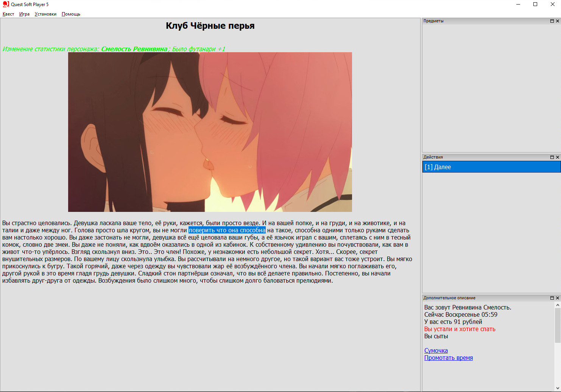Viewport: 561px width, 392px height.
Task: Click the scene illustration image
Action: point(210,132)
